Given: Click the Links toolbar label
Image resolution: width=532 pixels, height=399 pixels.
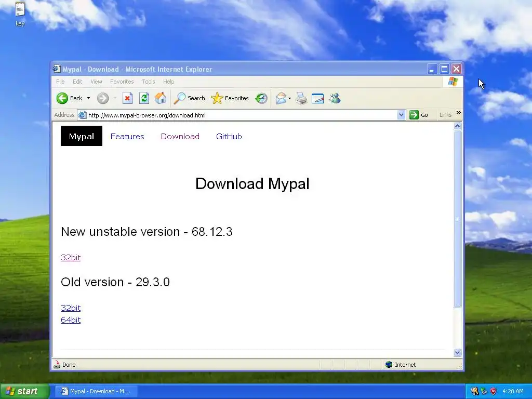Looking at the screenshot, I should click(x=445, y=115).
